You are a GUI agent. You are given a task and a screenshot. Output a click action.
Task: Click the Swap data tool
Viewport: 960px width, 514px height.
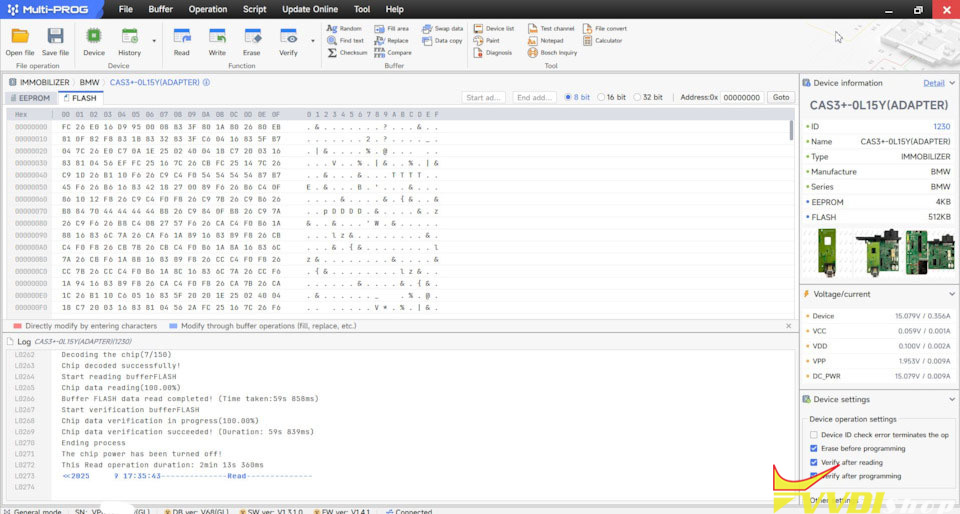click(442, 29)
